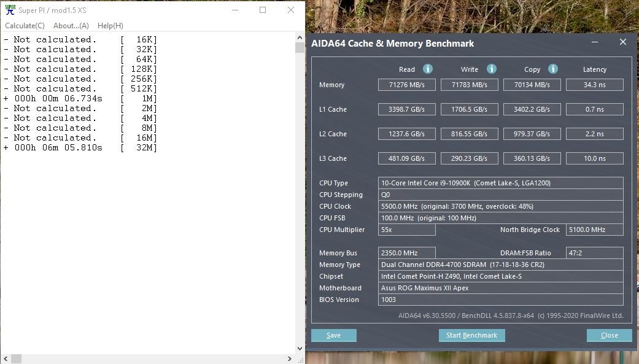Image resolution: width=639 pixels, height=364 pixels.
Task: Click North Bridge Clock field 5100.0 MHz
Action: [x=595, y=230]
